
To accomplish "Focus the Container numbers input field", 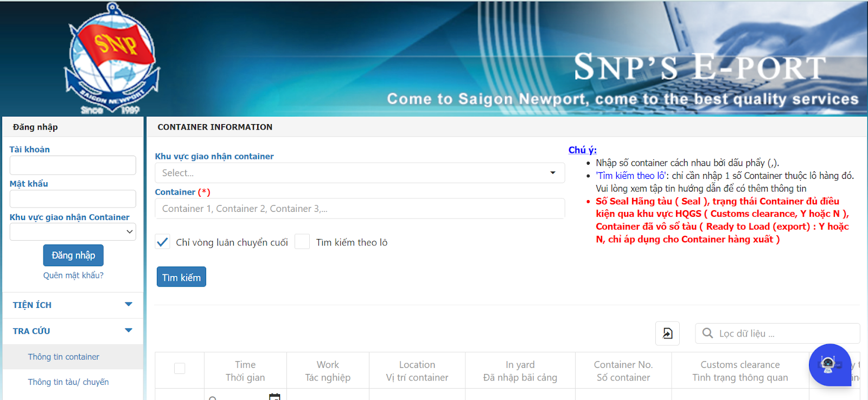I will pos(360,209).
